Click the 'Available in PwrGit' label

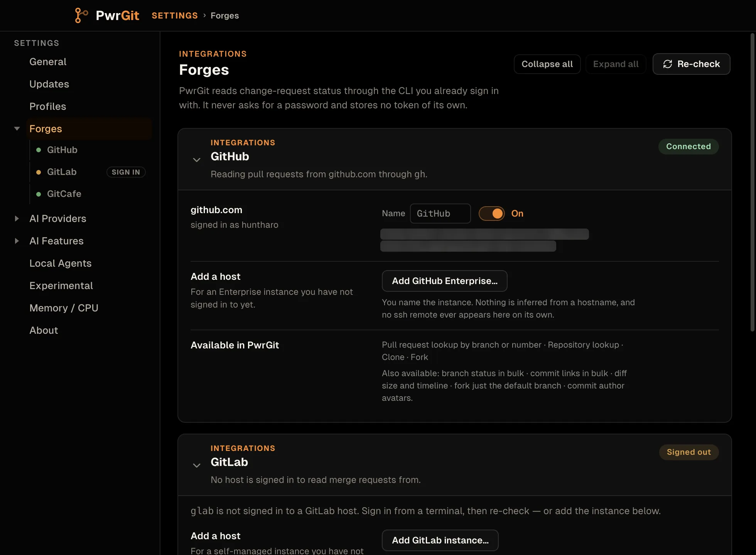click(x=235, y=345)
